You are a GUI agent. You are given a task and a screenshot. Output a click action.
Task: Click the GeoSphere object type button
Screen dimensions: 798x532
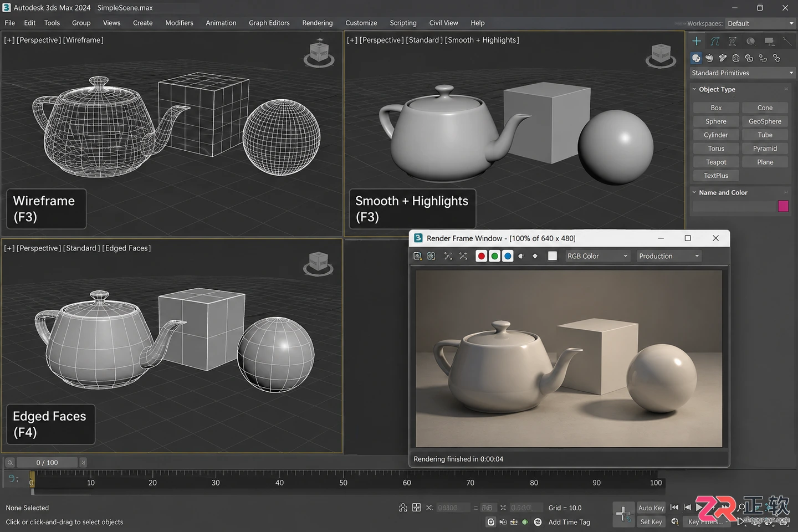pos(765,121)
